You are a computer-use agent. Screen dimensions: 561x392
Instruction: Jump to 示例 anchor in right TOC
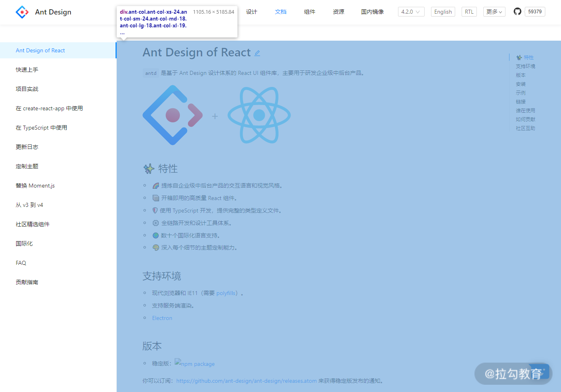pos(521,93)
